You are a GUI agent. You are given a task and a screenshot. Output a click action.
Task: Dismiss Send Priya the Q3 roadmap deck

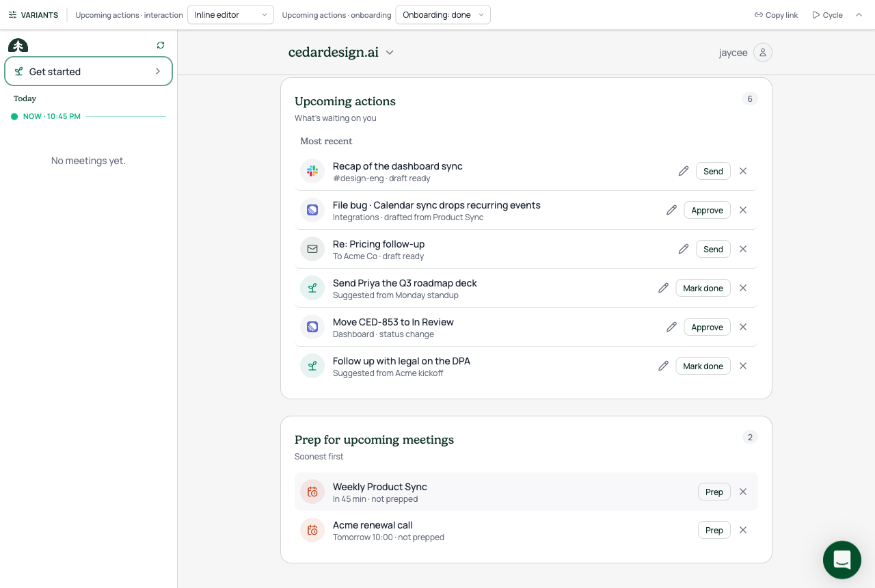click(743, 288)
